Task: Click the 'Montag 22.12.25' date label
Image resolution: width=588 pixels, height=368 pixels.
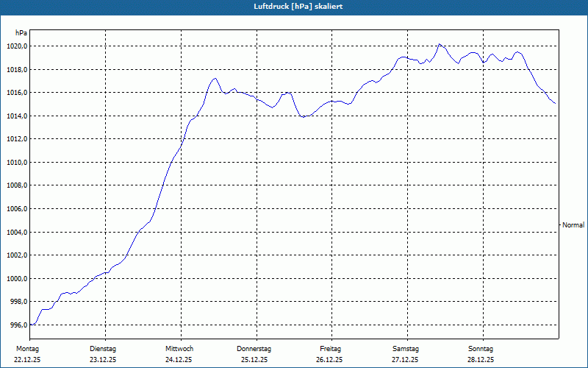Action: tap(27, 354)
